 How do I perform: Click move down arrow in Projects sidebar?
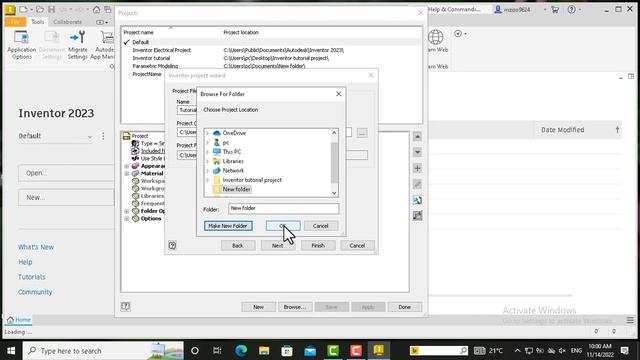(417, 152)
